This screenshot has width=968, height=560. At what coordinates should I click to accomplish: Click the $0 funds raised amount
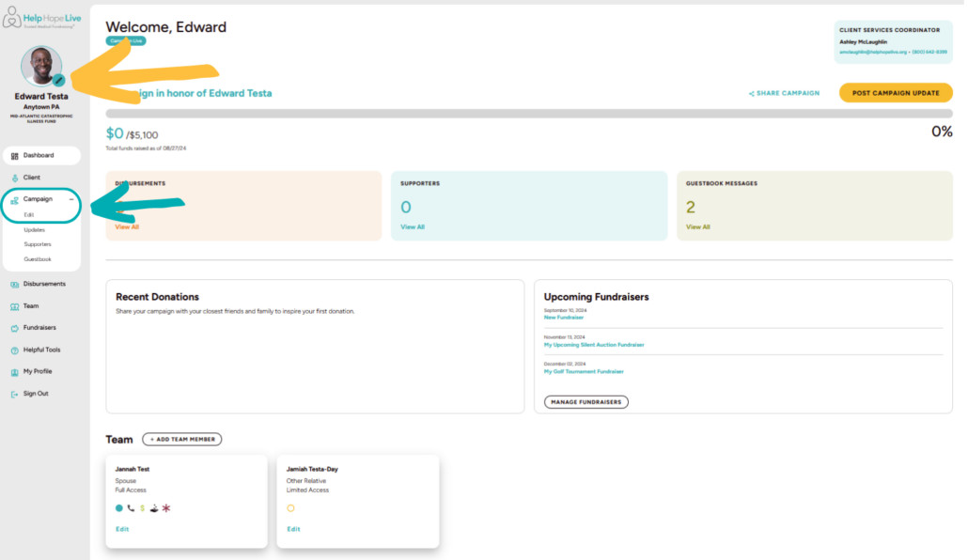pos(115,133)
